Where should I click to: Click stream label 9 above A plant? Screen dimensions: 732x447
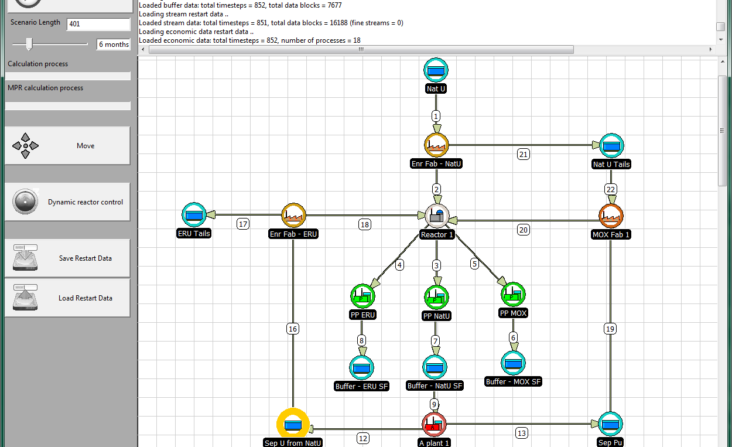[434, 404]
